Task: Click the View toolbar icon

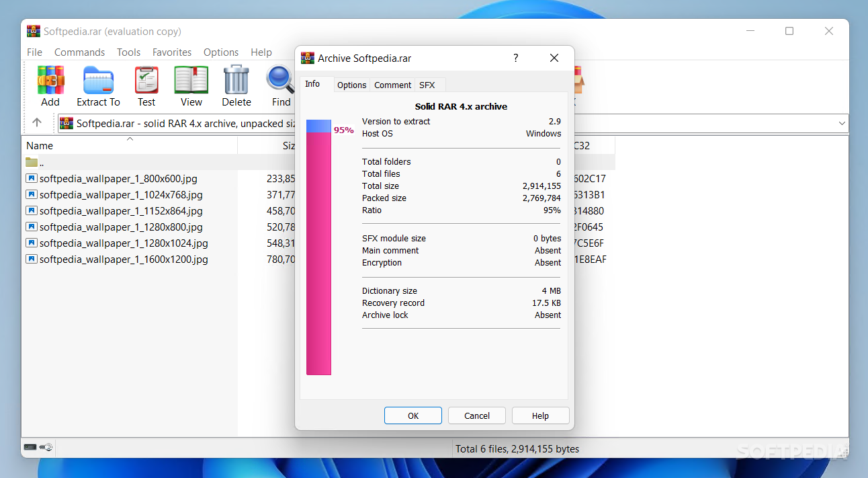Action: (x=191, y=80)
